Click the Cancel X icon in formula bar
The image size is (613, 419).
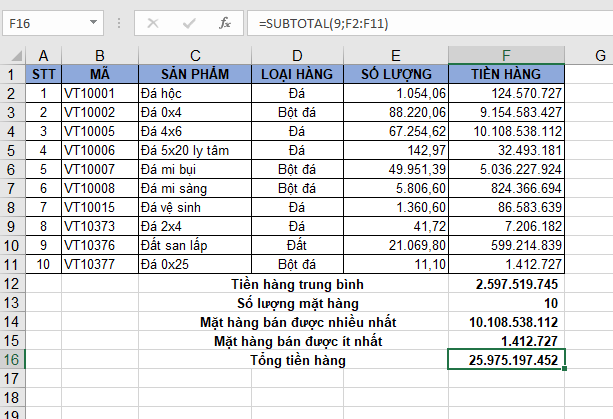153,22
